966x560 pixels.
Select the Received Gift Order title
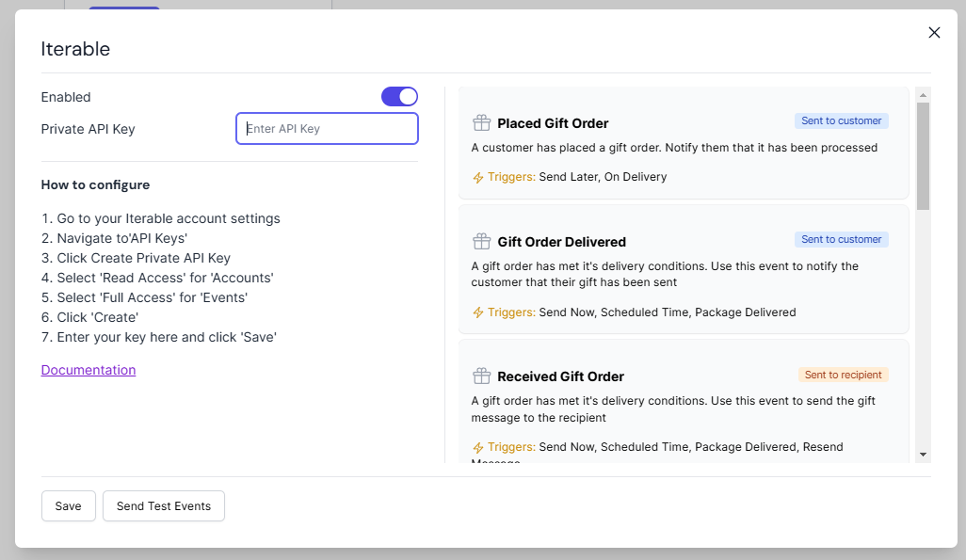coord(560,376)
